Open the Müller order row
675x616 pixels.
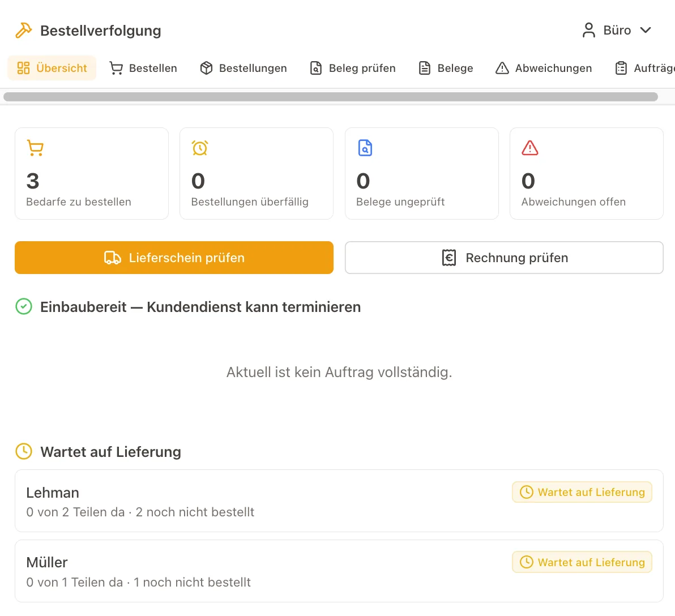pyautogui.click(x=339, y=571)
